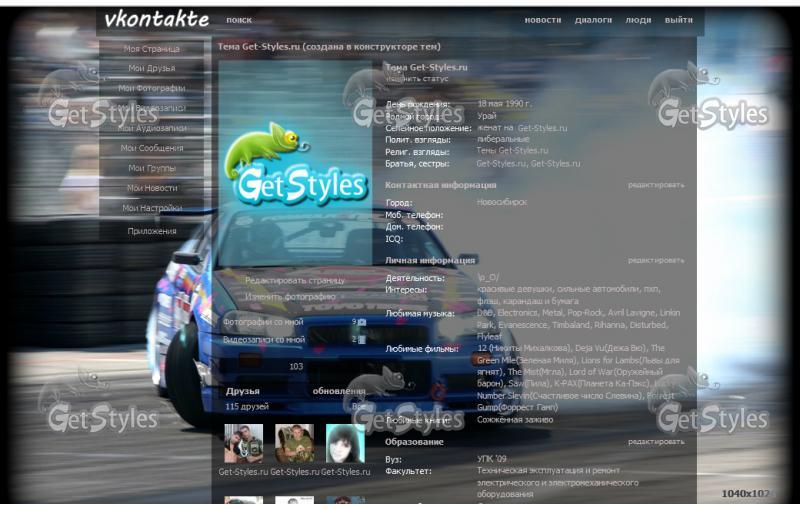Click 'поиск' in the header

point(239,20)
